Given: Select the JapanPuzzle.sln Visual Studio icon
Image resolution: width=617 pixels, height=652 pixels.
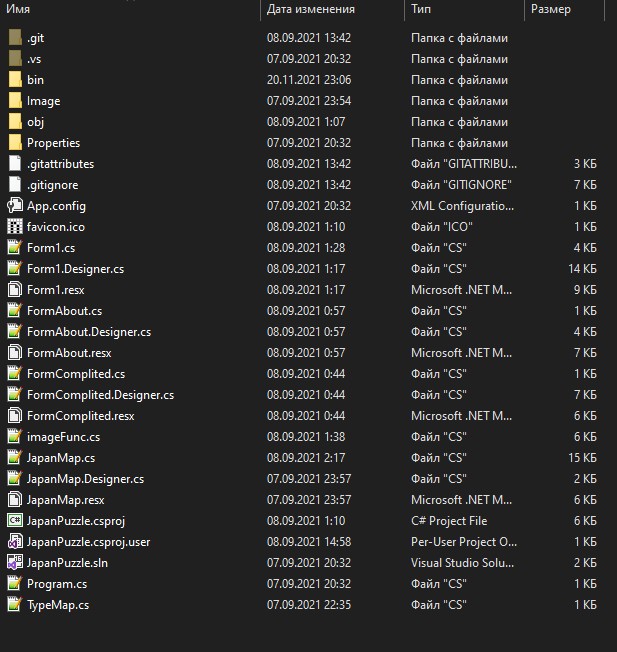Looking at the screenshot, I should [15, 563].
